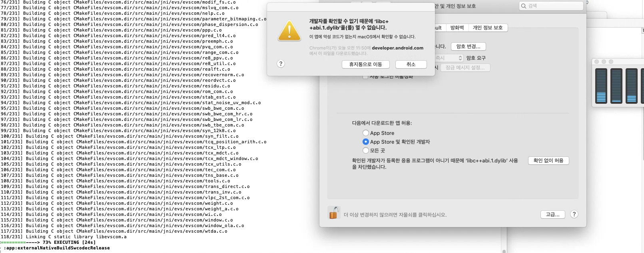Click terminal line for vlpc_2st_com.c.o
The height and width of the screenshot is (253, 644).
(125, 198)
